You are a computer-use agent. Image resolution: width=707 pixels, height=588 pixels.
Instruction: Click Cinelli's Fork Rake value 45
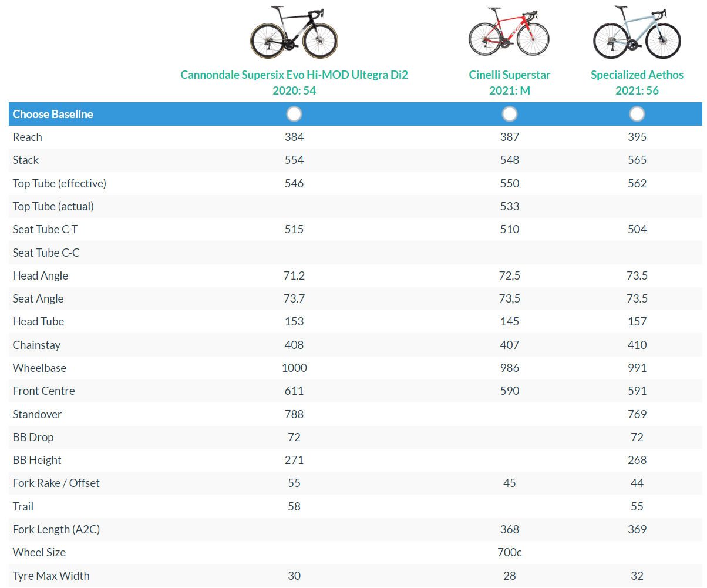[510, 483]
